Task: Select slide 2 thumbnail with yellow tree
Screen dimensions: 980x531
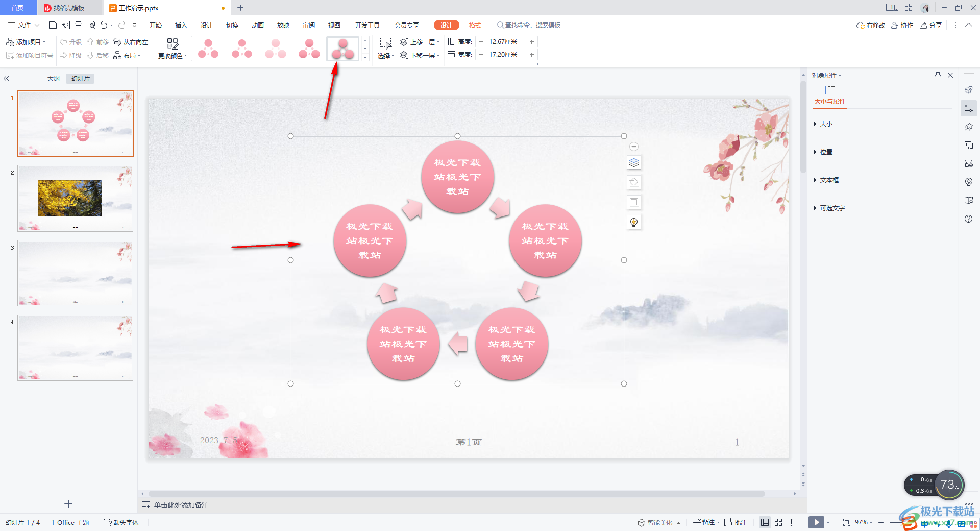Action: tap(75, 198)
